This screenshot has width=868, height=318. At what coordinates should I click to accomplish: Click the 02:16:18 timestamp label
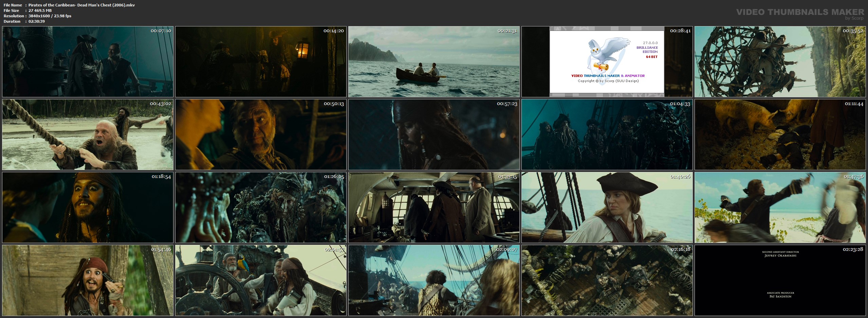pos(680,249)
